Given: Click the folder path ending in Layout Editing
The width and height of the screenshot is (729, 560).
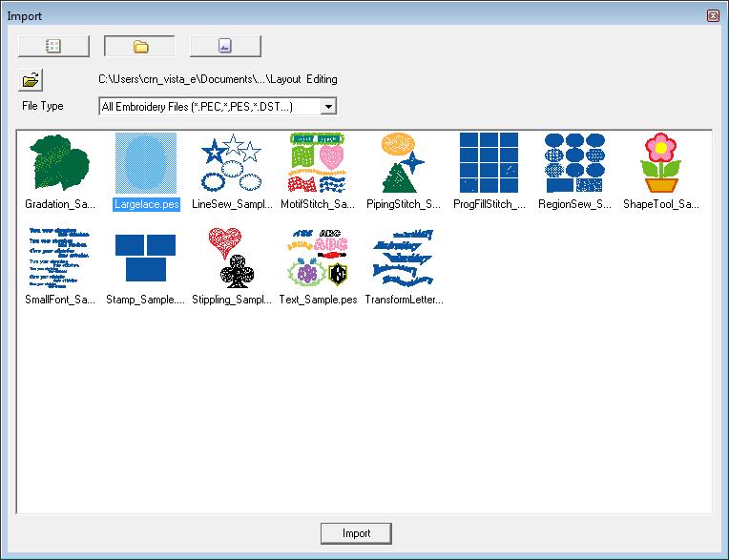Looking at the screenshot, I should point(218,79).
